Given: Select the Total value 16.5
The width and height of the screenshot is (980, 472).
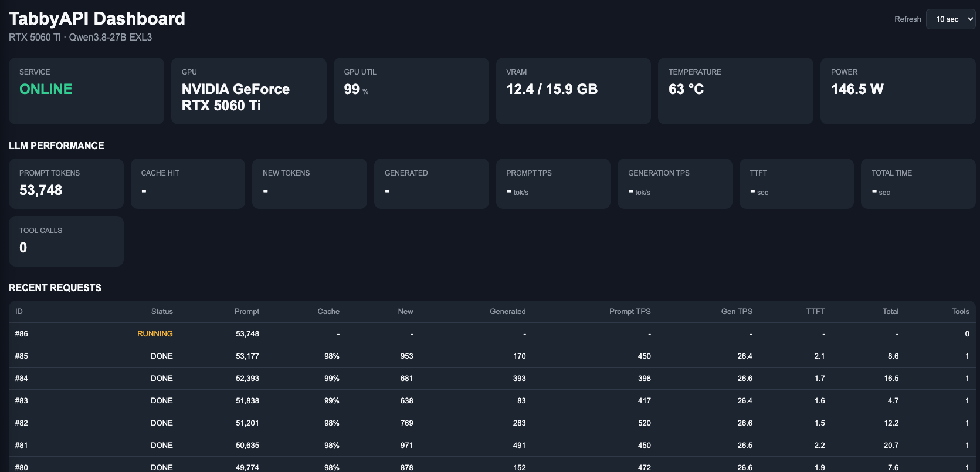Looking at the screenshot, I should 891,379.
